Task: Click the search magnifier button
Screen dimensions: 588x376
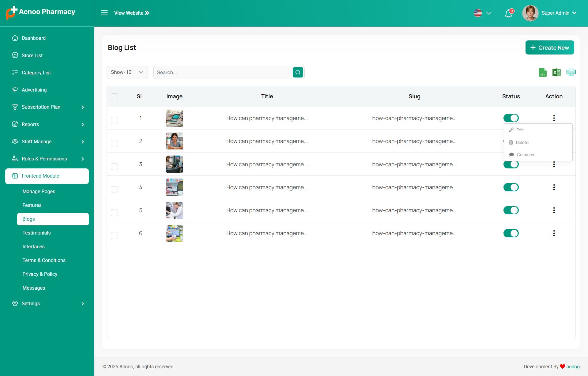Action: coord(298,73)
